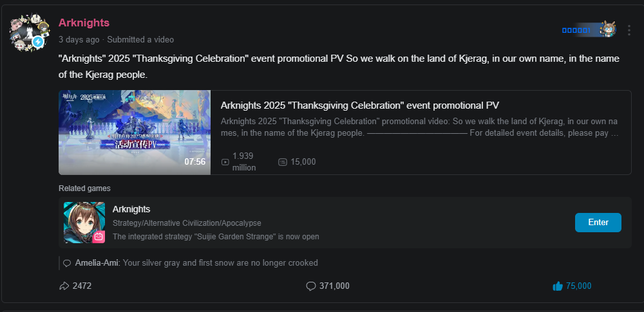
Task: Open comments showing 371,000
Action: pyautogui.click(x=328, y=286)
